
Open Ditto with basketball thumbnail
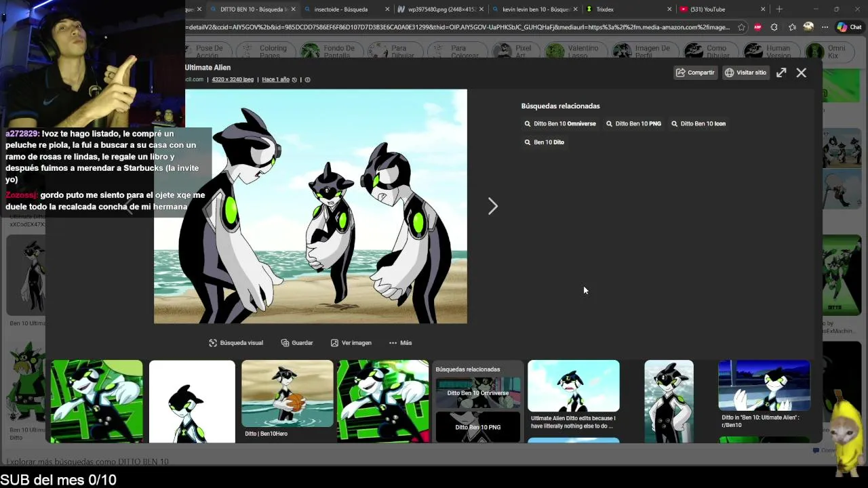click(288, 394)
